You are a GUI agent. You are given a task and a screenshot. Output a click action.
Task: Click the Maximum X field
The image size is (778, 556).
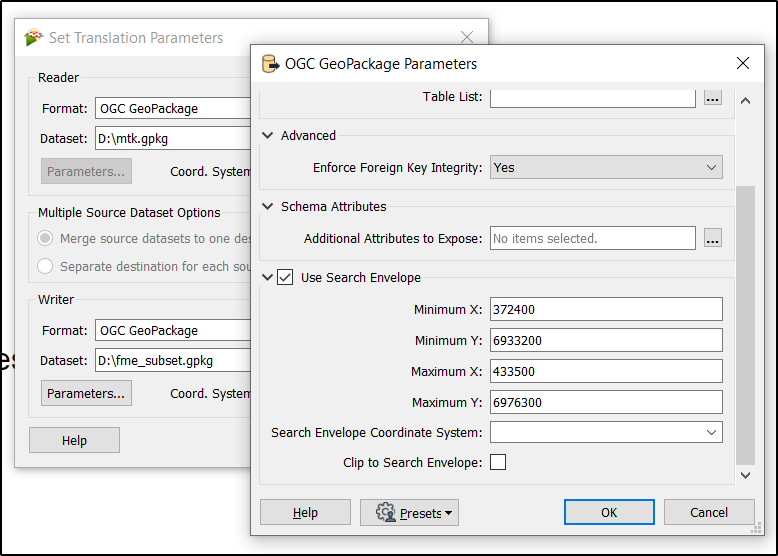(x=606, y=371)
